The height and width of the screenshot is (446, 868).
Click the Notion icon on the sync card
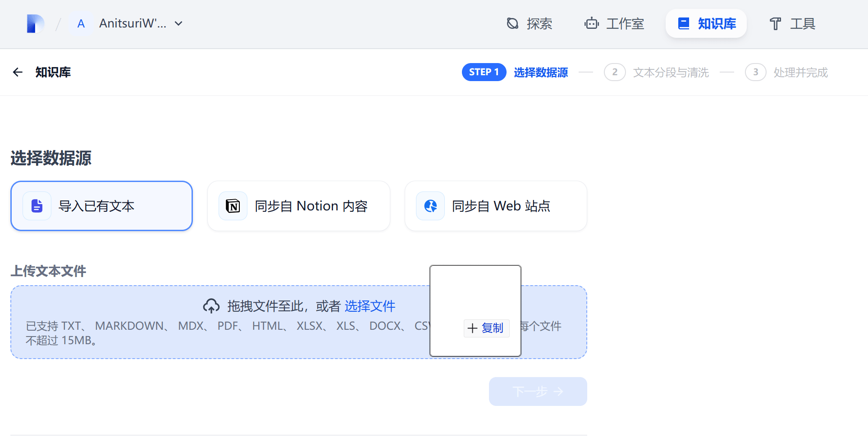pyautogui.click(x=233, y=206)
